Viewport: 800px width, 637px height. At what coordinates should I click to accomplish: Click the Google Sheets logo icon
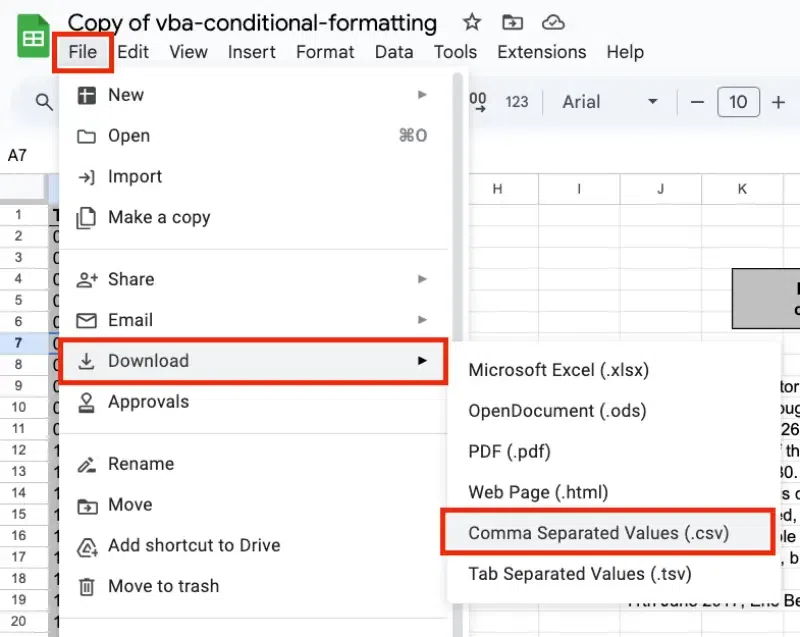pos(33,38)
